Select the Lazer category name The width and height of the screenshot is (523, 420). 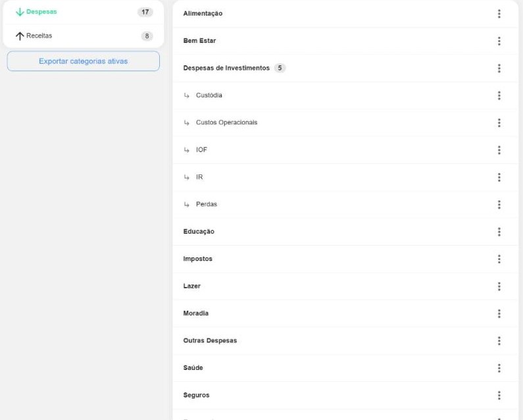tap(192, 286)
